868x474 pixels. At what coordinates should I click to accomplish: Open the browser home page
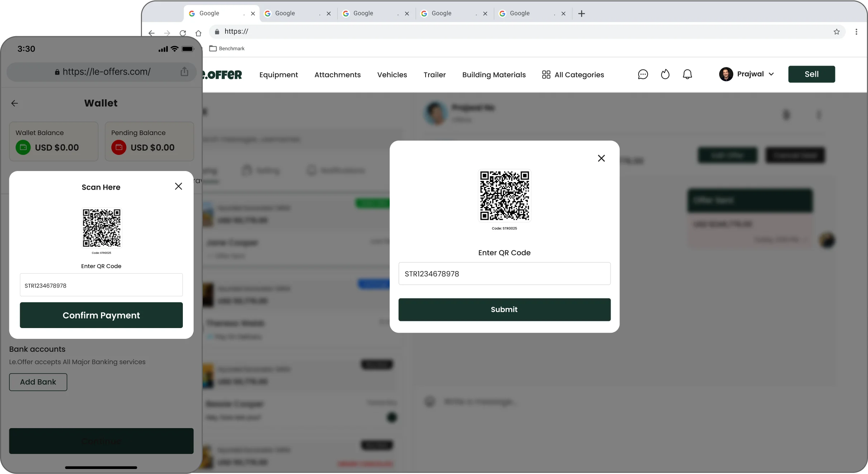click(x=198, y=33)
